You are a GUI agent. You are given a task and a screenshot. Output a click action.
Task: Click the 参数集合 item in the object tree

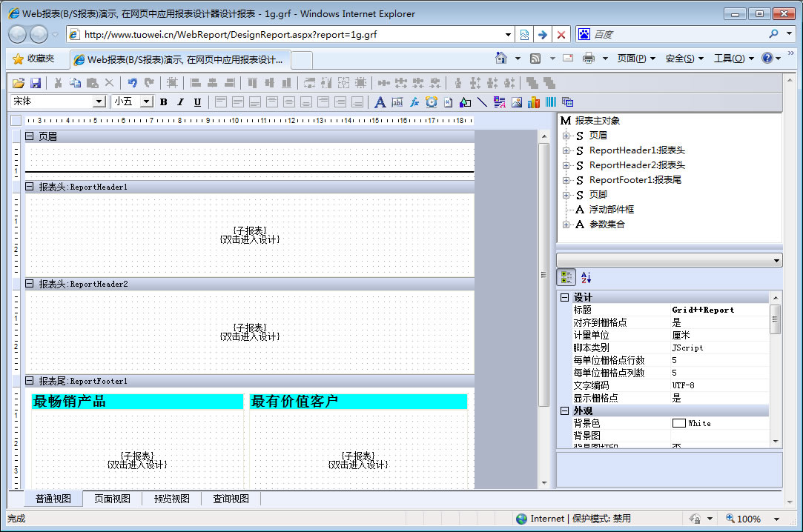[607, 225]
